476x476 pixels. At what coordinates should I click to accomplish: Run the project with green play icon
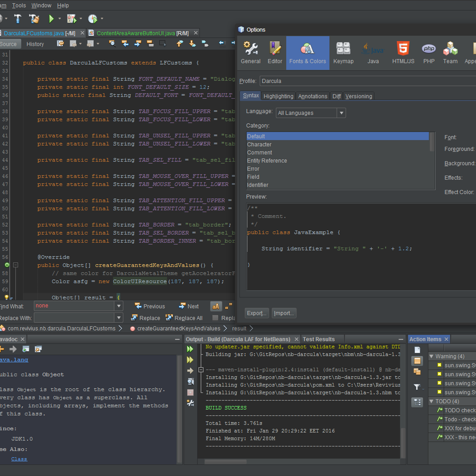coord(51,19)
